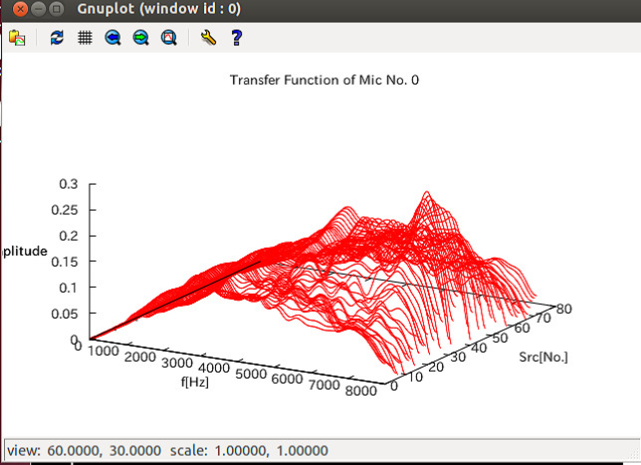Click the 0.3 tick on amplitude axis
The image size is (641, 465).
(68, 184)
